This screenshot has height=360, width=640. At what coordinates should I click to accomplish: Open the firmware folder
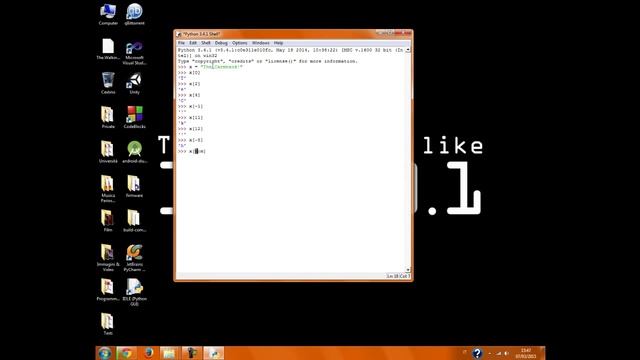[x=134, y=187]
